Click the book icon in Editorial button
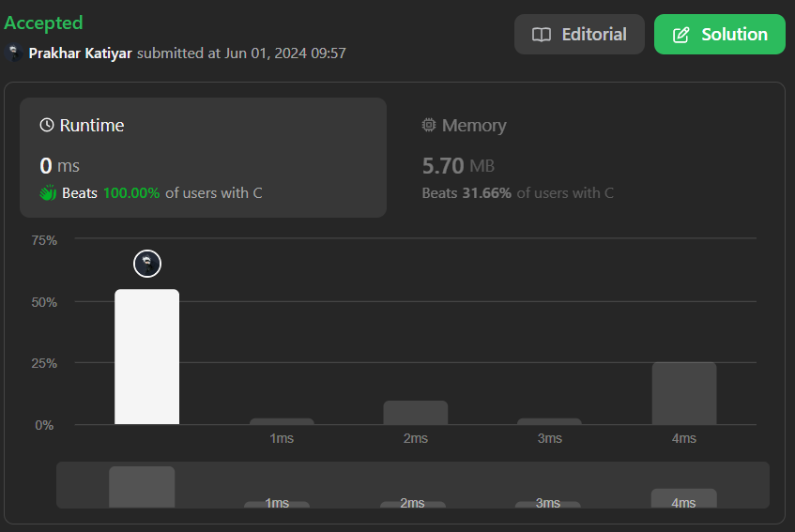Screen dimensions: 795x532 541,35
